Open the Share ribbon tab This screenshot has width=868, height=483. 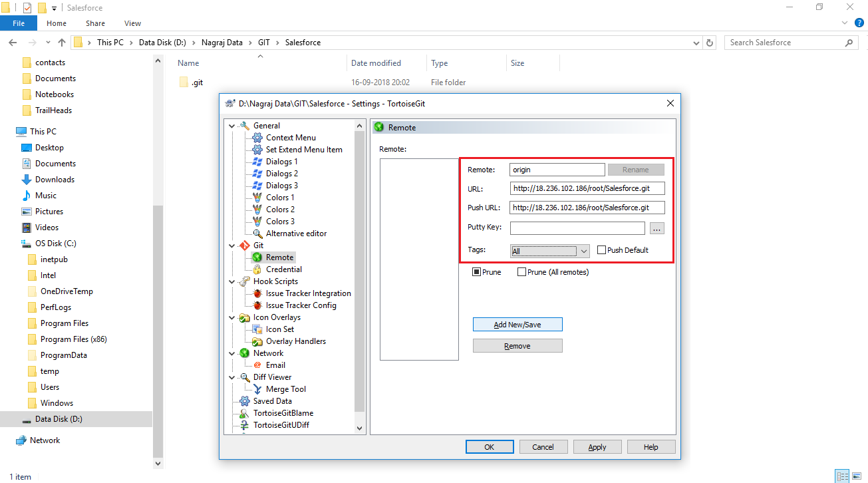(95, 23)
